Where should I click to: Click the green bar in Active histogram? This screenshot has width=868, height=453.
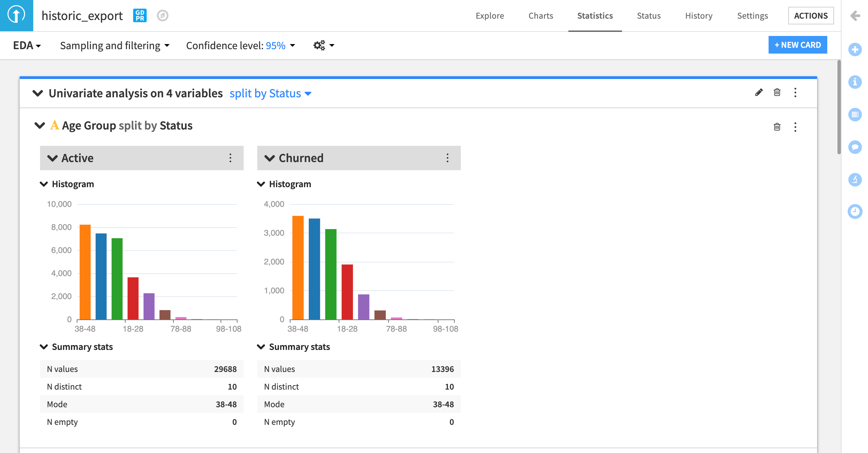117,279
